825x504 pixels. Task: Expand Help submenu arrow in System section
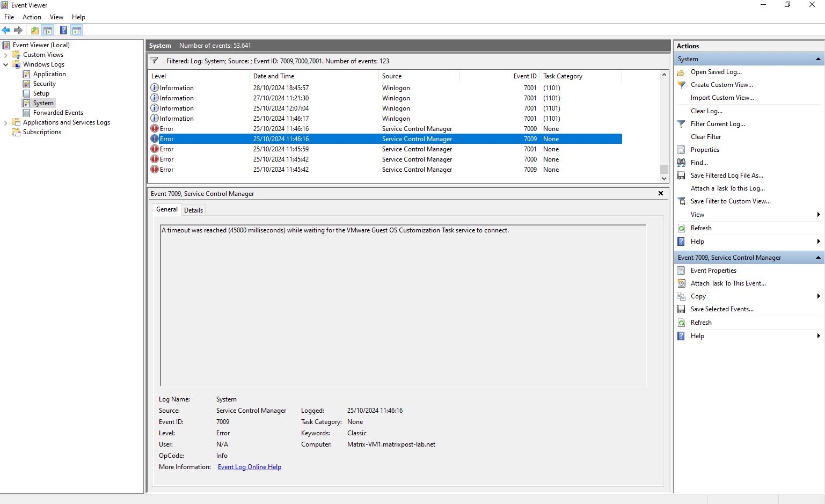[x=819, y=242]
